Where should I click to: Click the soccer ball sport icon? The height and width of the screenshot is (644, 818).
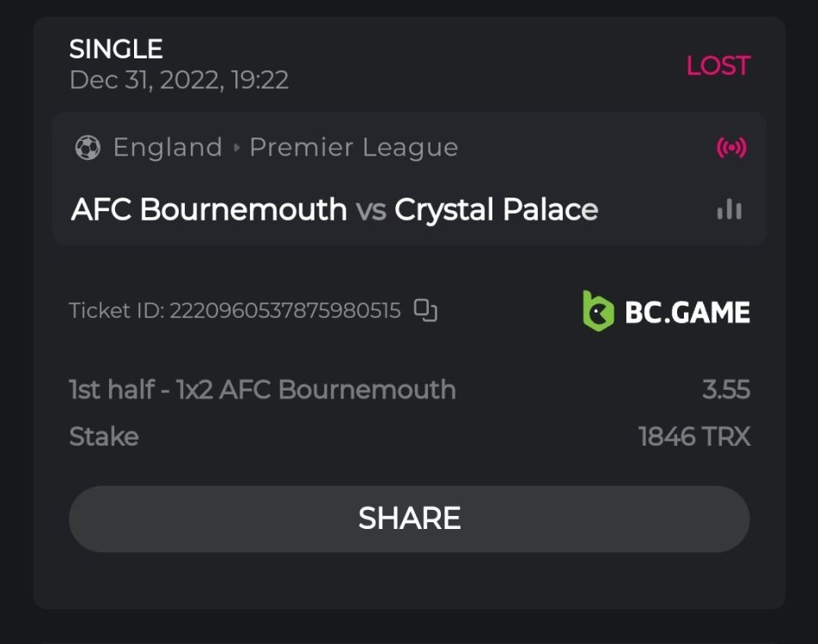tap(87, 148)
